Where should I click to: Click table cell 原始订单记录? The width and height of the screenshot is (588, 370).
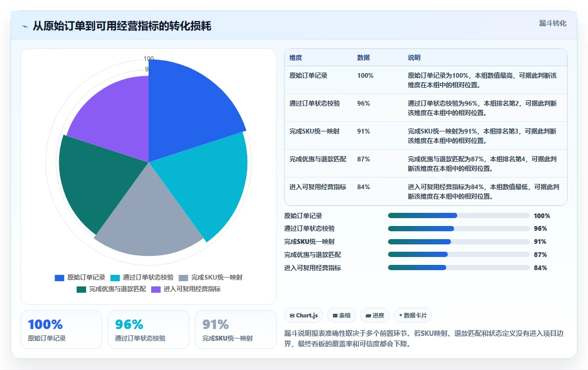click(x=308, y=76)
